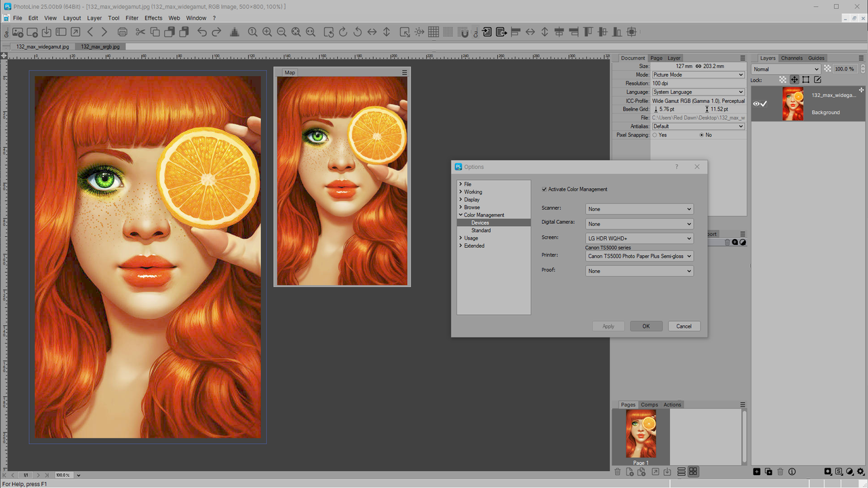Click the Rotate clockwise icon
Viewport: 868px width, 488px height.
[343, 32]
